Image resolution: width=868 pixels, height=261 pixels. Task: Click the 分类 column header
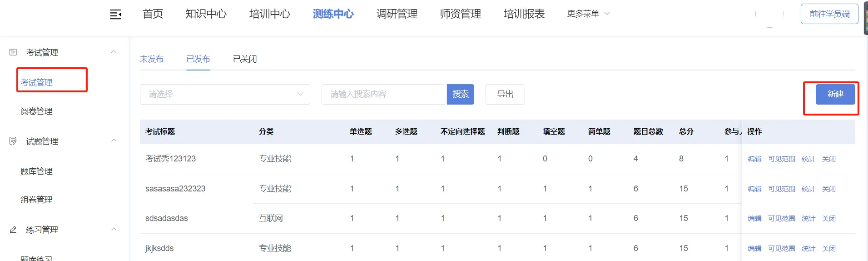pyautogui.click(x=266, y=131)
